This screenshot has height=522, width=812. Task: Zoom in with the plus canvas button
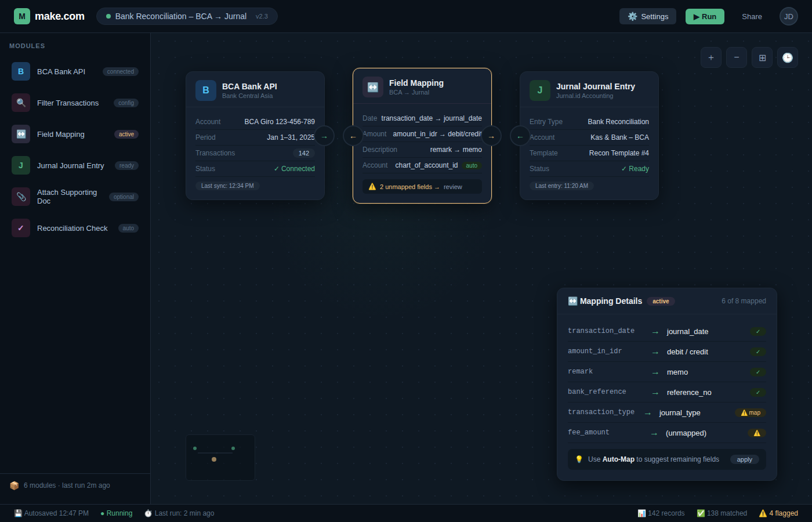pyautogui.click(x=711, y=57)
